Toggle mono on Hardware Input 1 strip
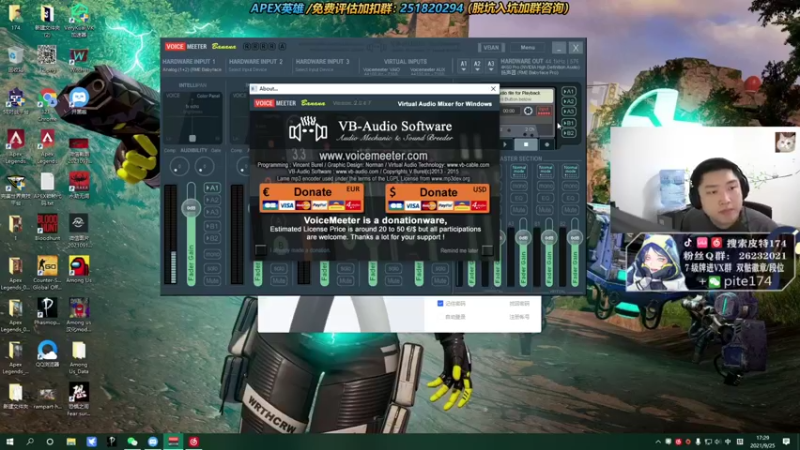The height and width of the screenshot is (450, 800). pyautogui.click(x=212, y=254)
